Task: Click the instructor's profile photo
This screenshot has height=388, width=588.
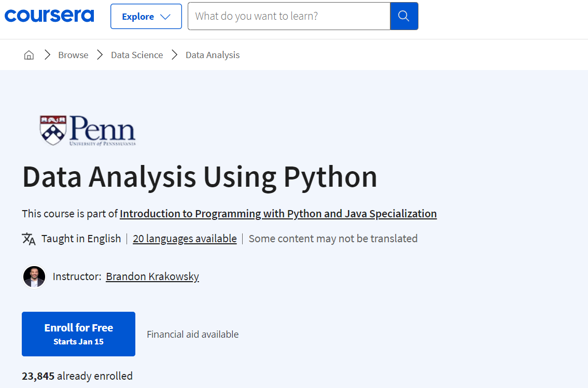Action: point(34,276)
